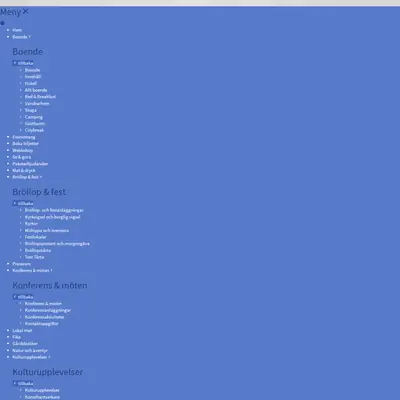The image size is (400, 400).
Task: Open the Hotell link
Action: pyautogui.click(x=31, y=83)
